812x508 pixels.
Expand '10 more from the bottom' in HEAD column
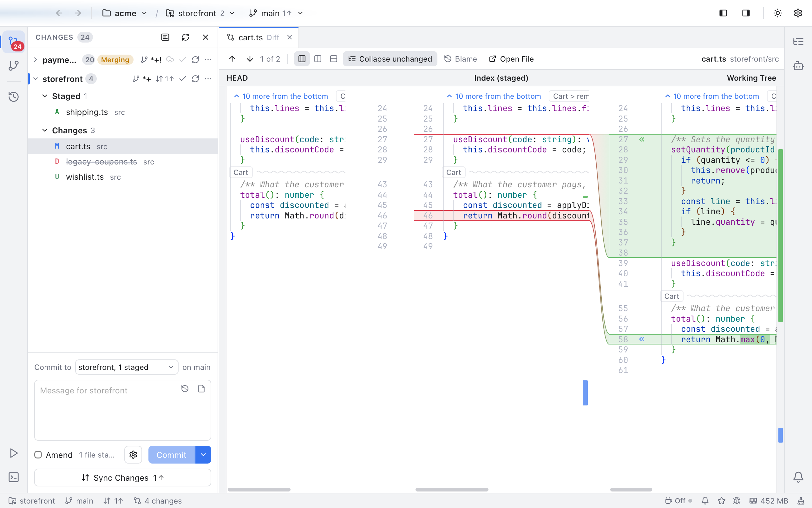click(x=281, y=97)
